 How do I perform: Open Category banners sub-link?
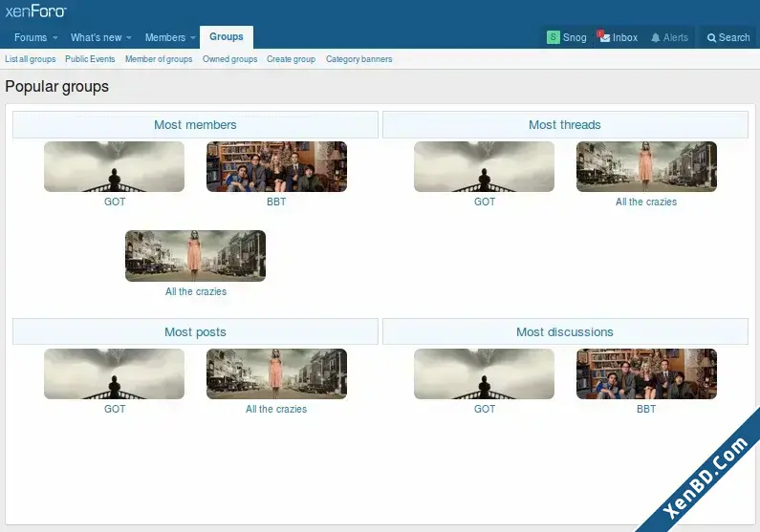[358, 59]
